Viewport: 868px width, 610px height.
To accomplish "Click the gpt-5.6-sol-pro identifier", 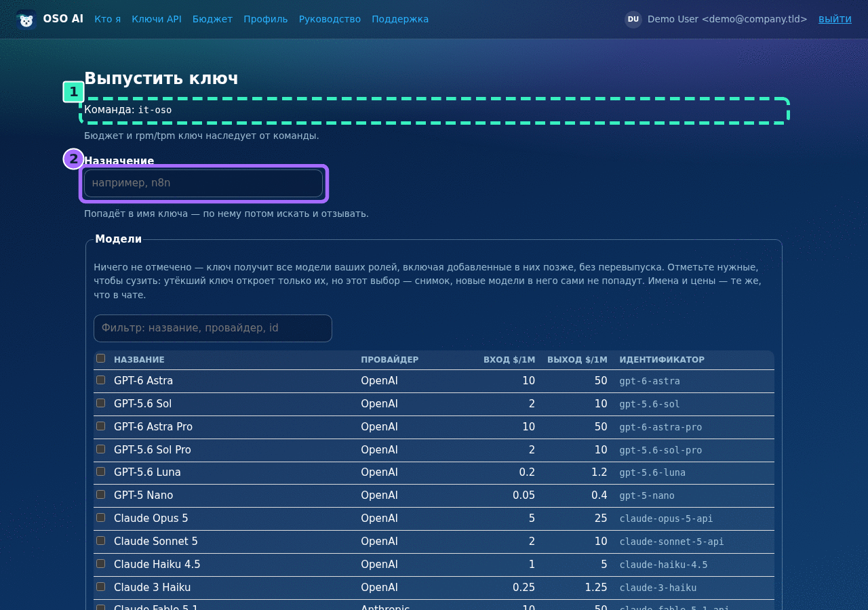I will tap(660, 450).
